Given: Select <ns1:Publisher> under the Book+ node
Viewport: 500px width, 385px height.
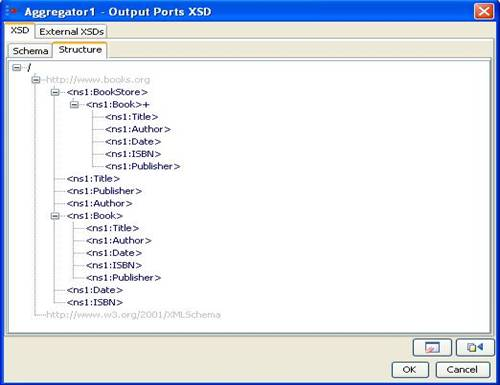Looking at the screenshot, I should pos(142,166).
